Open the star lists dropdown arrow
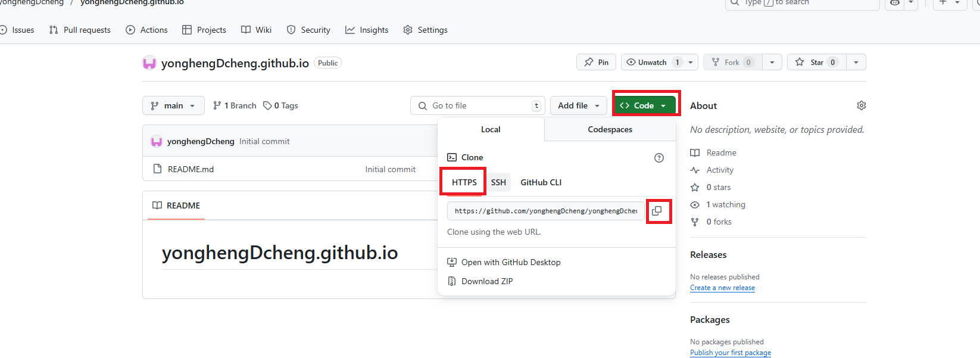Image resolution: width=980 pixels, height=358 pixels. pyautogui.click(x=856, y=63)
